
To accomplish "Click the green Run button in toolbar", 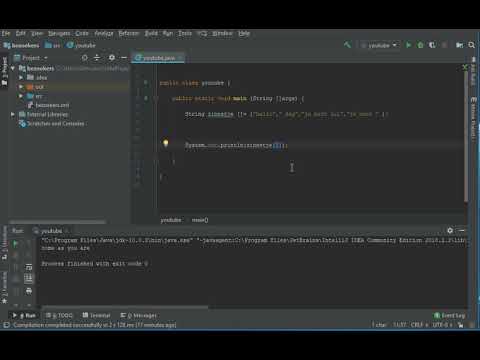I will coord(408,45).
